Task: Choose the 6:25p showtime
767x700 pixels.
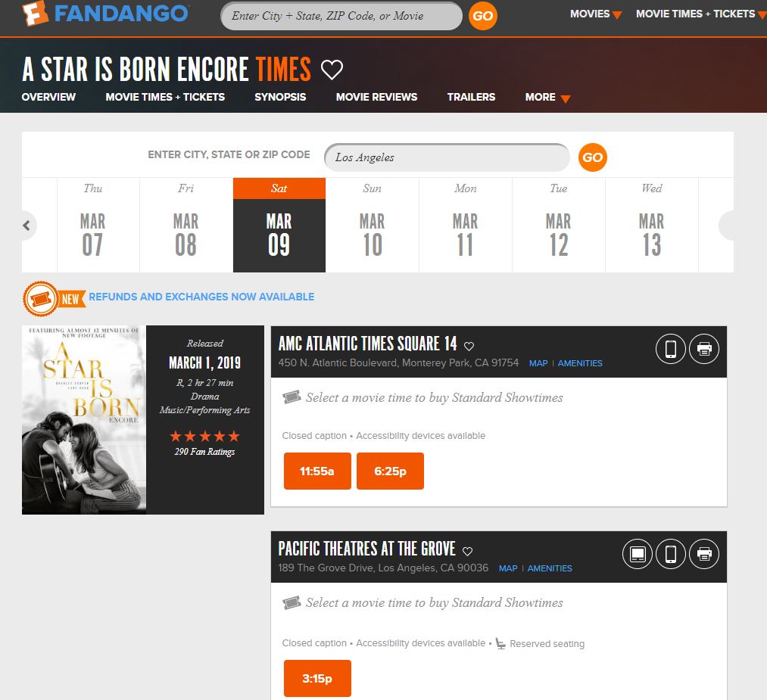Action: (x=391, y=471)
